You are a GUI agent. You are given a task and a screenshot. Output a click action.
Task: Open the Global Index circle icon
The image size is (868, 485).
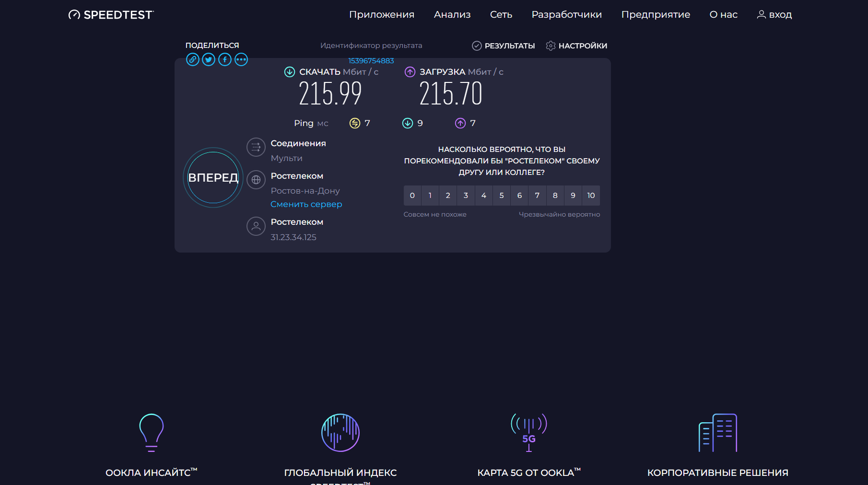coord(340,433)
